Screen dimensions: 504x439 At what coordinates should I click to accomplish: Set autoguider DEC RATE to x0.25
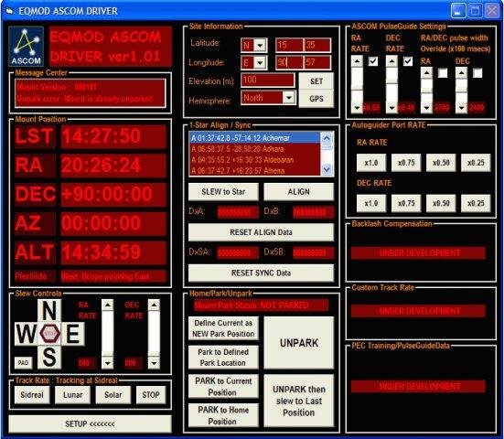pyautogui.click(x=476, y=203)
